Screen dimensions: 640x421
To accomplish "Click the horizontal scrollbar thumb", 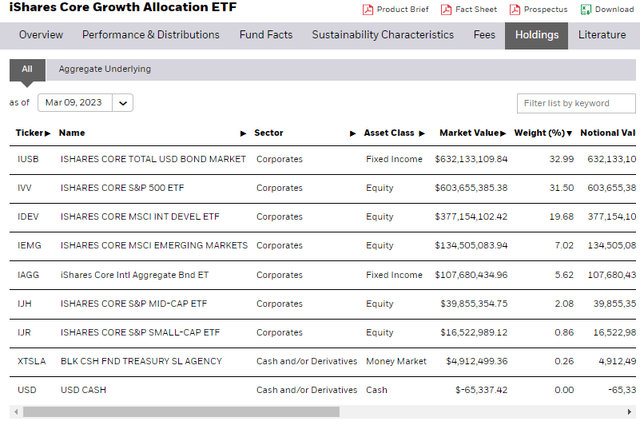I will tap(181, 412).
